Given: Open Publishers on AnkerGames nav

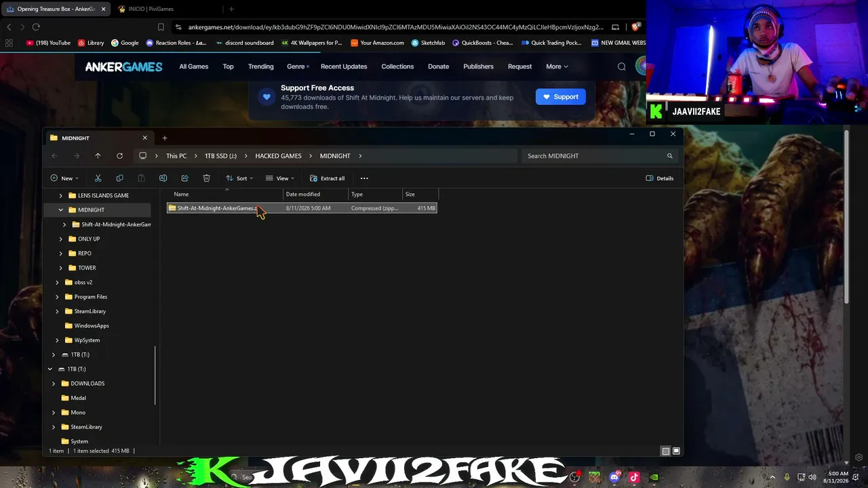Looking at the screenshot, I should coord(478,66).
